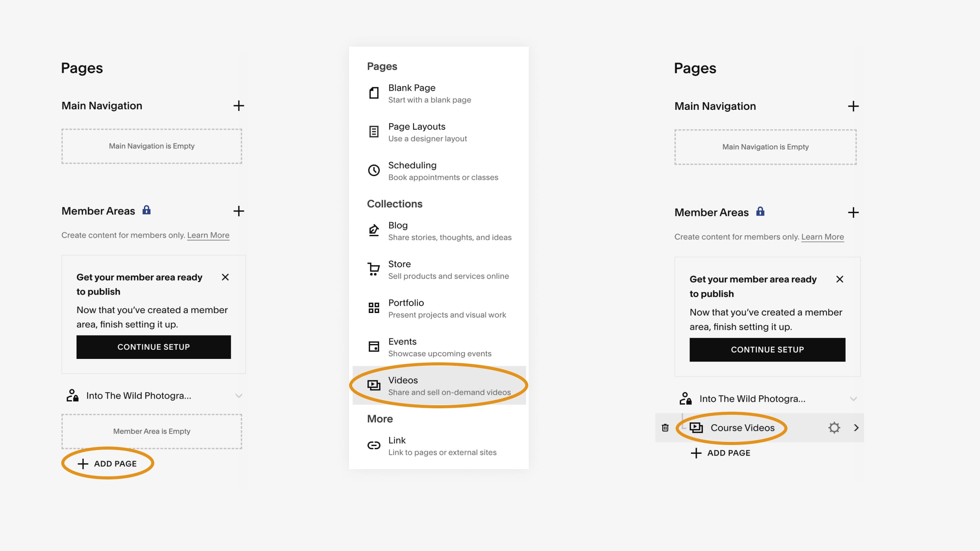Click the blue lock icon in left Member Areas
980x551 pixels.
(x=146, y=210)
